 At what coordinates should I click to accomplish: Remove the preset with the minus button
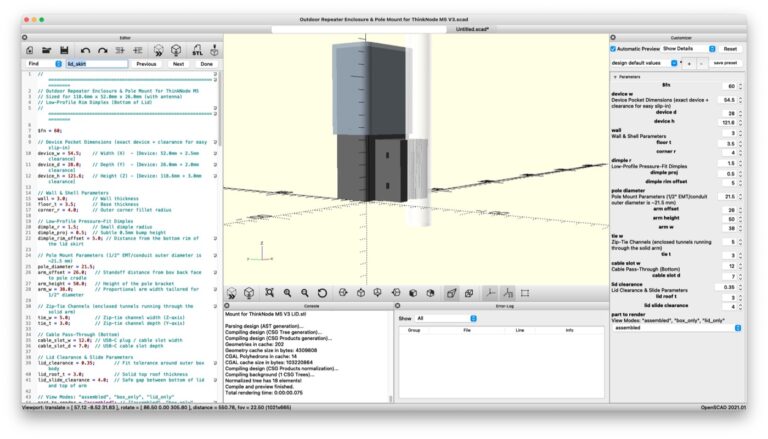tap(701, 64)
